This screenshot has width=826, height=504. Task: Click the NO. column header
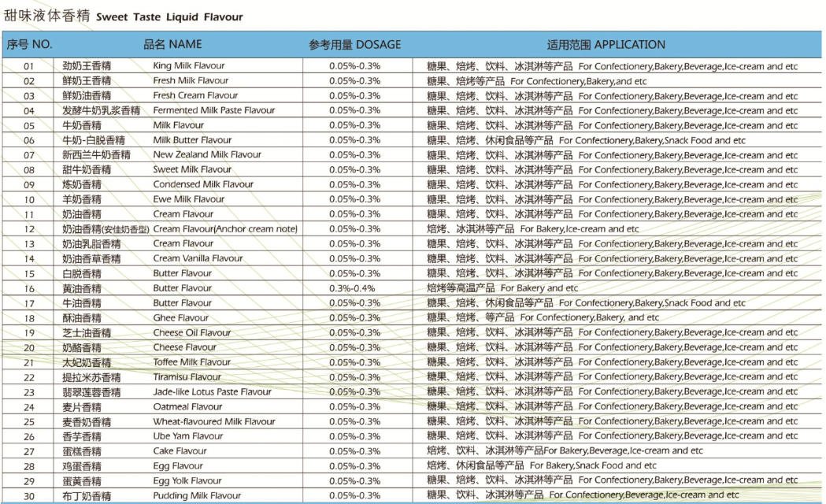coord(30,45)
